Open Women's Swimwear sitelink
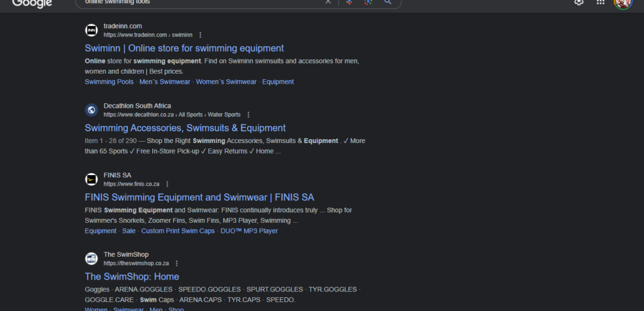Screen dimensions: 644x311 click(x=226, y=82)
